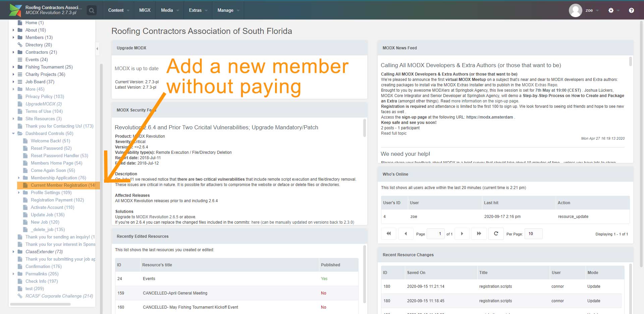Click the zoe user avatar
The height and width of the screenshot is (314, 644).
click(x=575, y=10)
